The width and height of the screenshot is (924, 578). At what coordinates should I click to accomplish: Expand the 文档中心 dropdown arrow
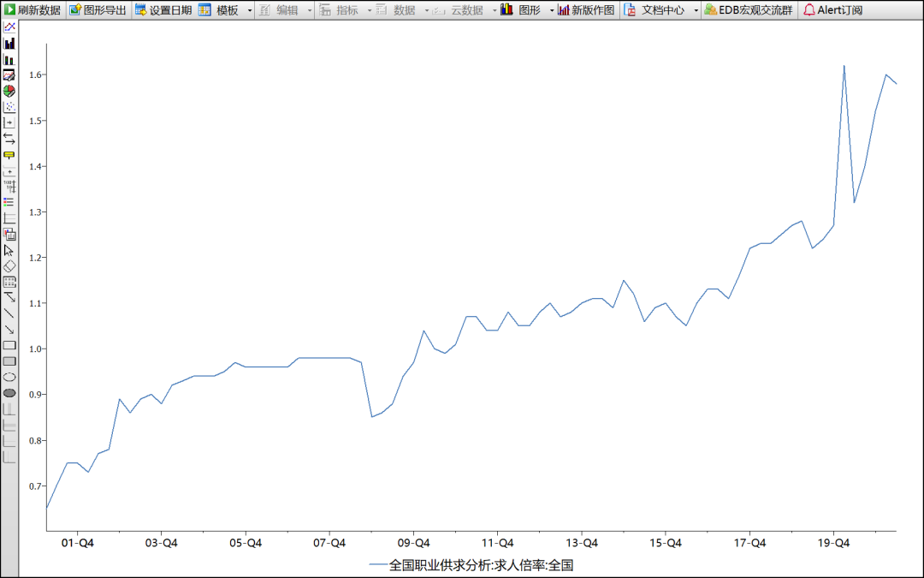[x=696, y=10]
